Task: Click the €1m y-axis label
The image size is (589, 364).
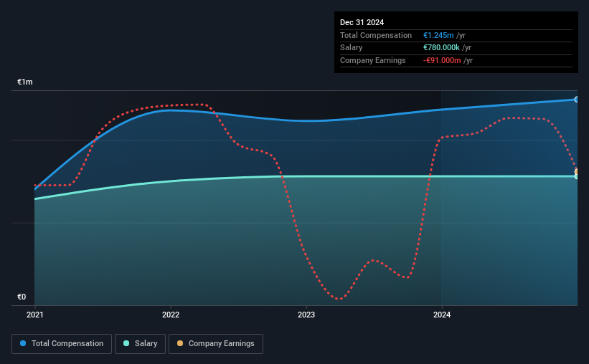Action: tap(25, 82)
